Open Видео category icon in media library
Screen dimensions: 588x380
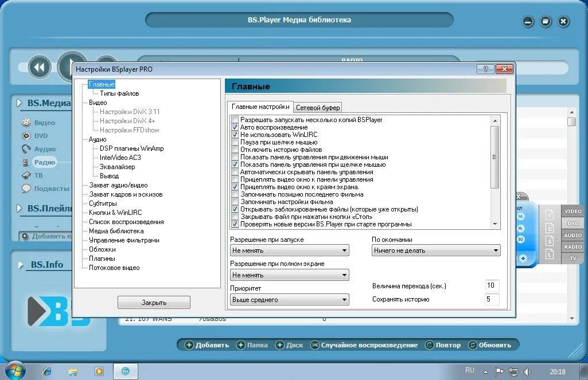coord(26,123)
